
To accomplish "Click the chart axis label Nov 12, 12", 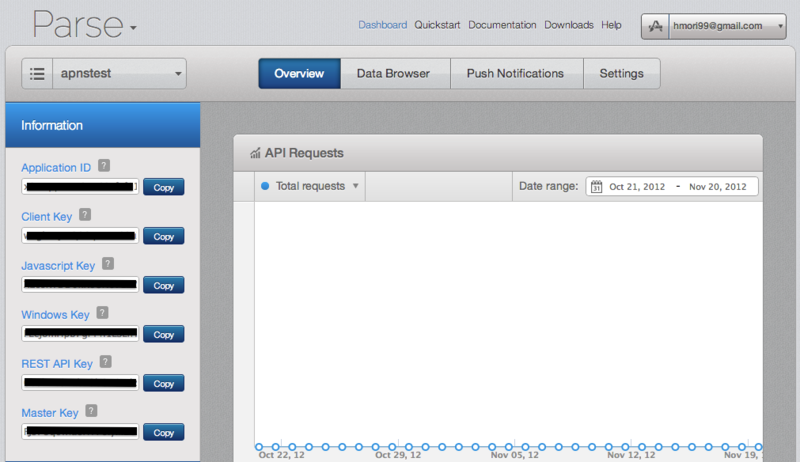I will point(631,455).
